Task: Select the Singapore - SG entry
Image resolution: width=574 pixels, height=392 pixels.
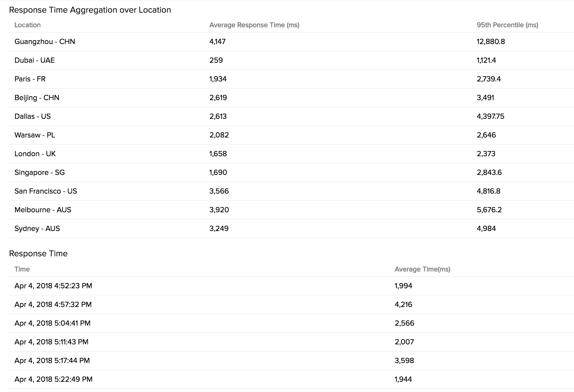Action: tap(40, 172)
